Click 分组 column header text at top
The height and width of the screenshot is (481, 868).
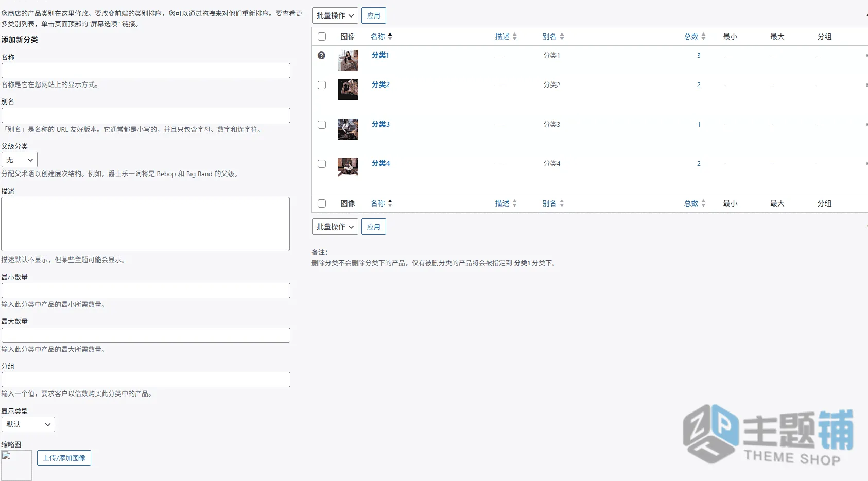pyautogui.click(x=825, y=37)
